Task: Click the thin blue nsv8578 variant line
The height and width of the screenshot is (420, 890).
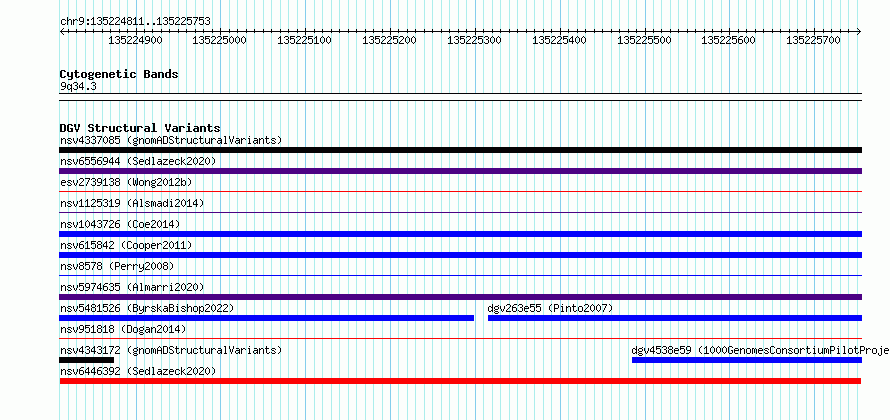Action: (x=460, y=276)
